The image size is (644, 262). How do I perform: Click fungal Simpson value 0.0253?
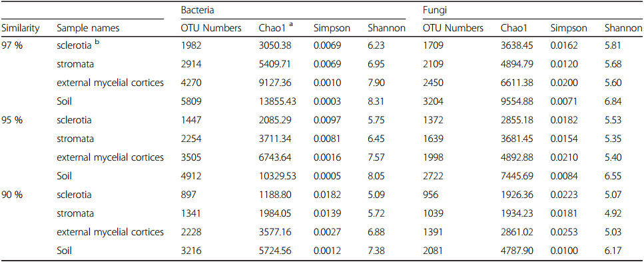(564, 232)
